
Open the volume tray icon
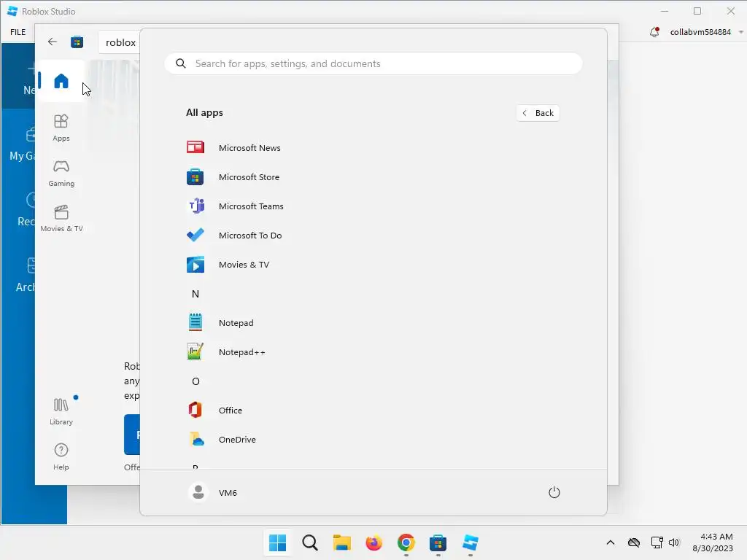point(674,542)
